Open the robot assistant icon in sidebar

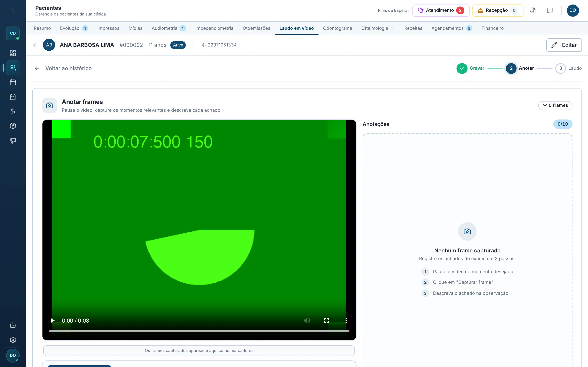(13, 325)
